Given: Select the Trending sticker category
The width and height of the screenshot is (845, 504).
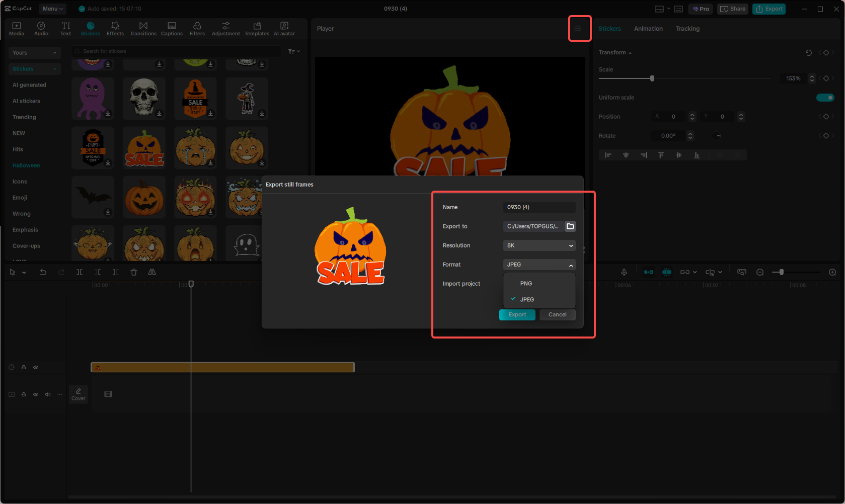Looking at the screenshot, I should pos(24,117).
